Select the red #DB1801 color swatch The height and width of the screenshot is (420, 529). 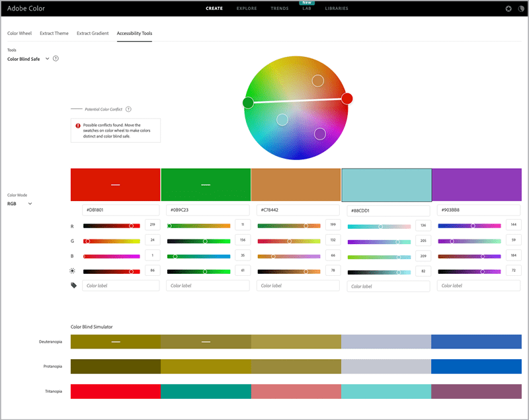[115, 185]
